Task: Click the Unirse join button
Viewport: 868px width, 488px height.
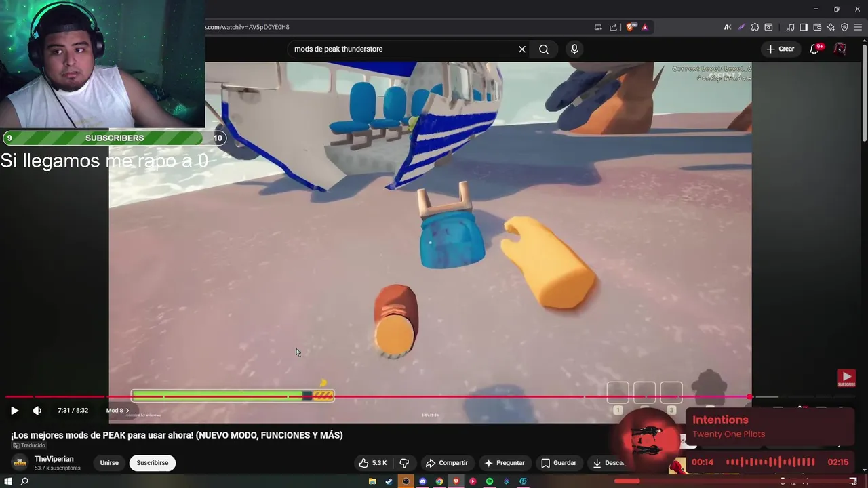Action: pos(109,463)
